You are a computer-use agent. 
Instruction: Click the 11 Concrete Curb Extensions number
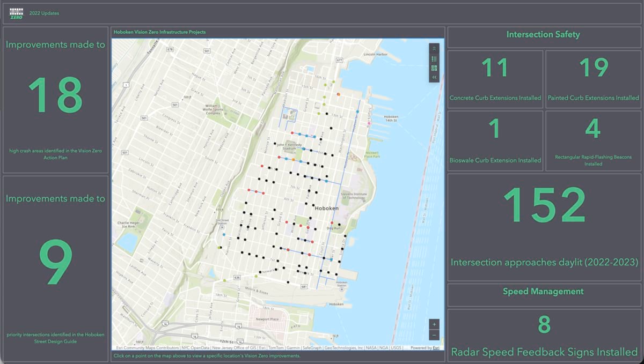click(x=495, y=68)
